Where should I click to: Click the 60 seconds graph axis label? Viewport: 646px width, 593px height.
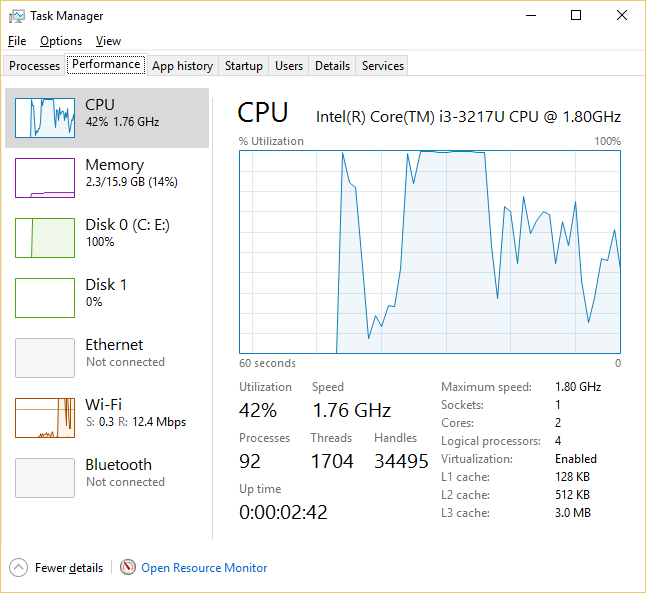tap(267, 363)
